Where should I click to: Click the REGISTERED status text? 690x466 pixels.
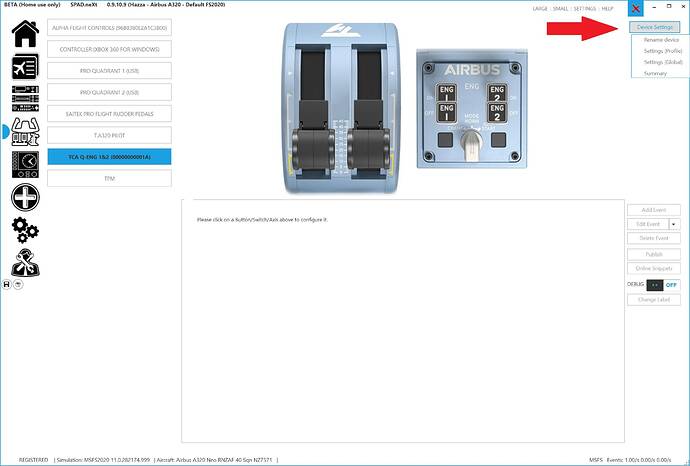click(x=33, y=460)
